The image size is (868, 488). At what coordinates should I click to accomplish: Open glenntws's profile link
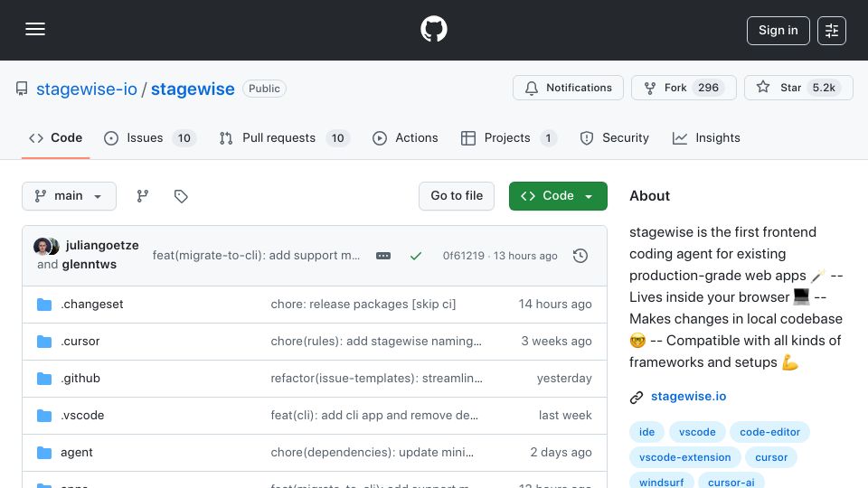click(x=90, y=265)
